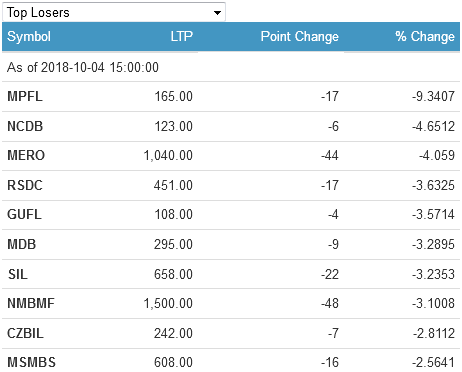Image resolution: width=462 pixels, height=372 pixels.
Task: Click the Point Change column header
Action: (299, 36)
